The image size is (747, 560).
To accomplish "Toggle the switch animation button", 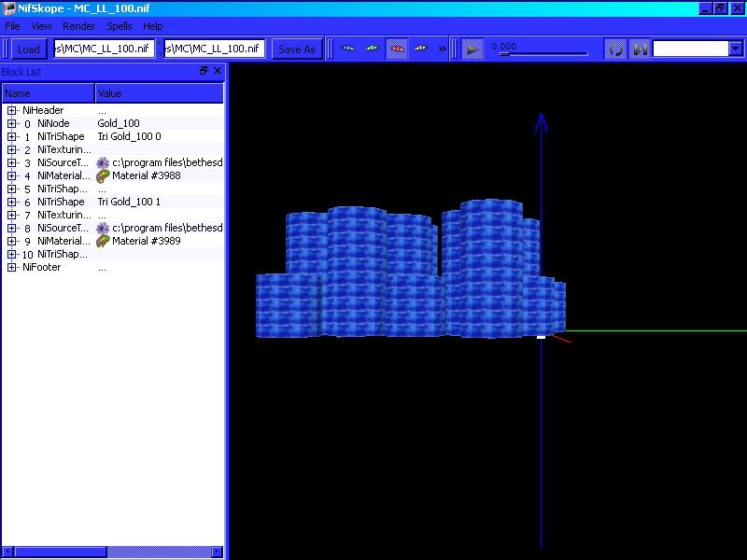I will click(639, 49).
